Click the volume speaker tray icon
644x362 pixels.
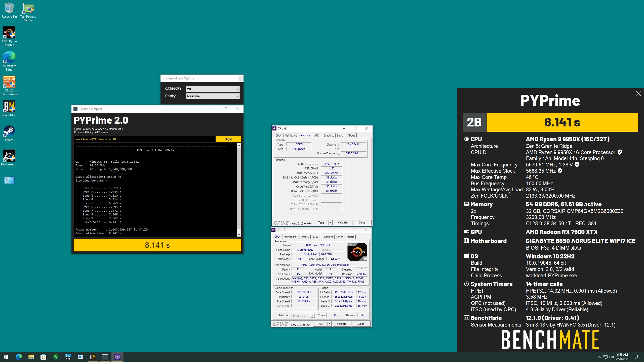[612, 357]
